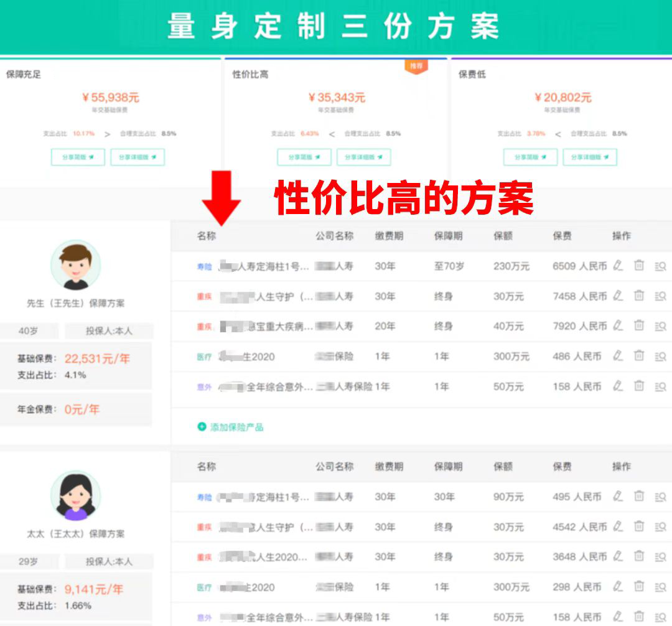Click Mrs. Wang's avatar image
Image resolution: width=672 pixels, height=626 pixels.
click(75, 496)
